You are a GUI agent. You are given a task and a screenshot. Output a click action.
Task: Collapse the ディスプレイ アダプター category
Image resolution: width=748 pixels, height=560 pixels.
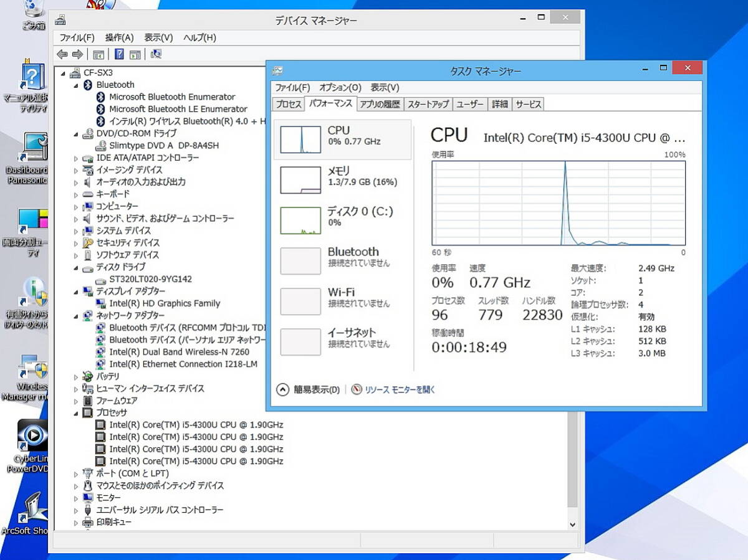[76, 292]
